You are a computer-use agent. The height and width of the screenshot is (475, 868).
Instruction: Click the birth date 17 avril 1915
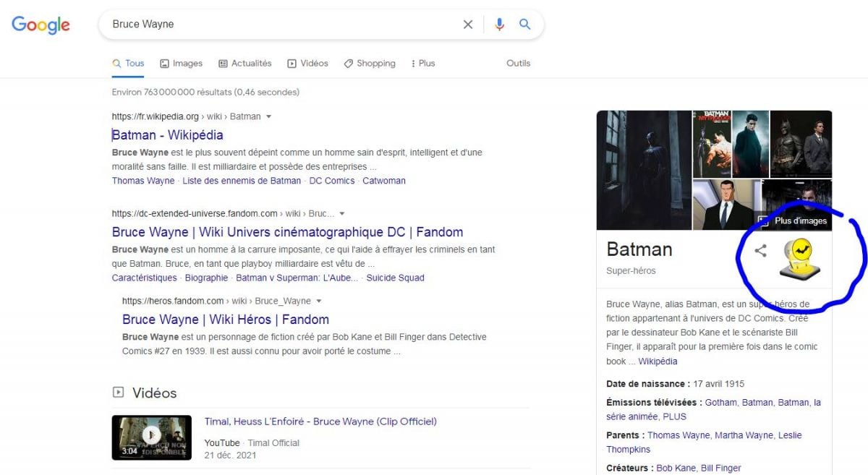coord(718,384)
